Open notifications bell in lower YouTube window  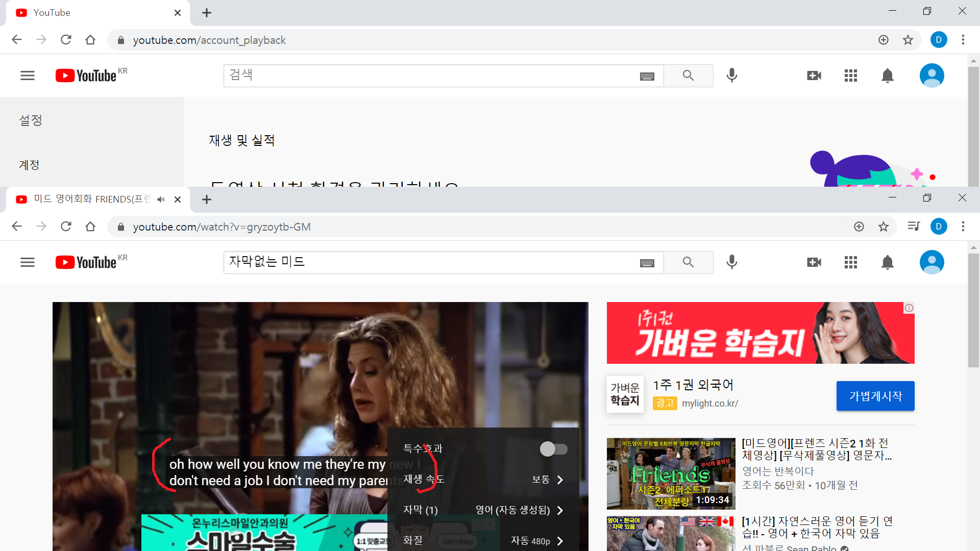coord(887,262)
